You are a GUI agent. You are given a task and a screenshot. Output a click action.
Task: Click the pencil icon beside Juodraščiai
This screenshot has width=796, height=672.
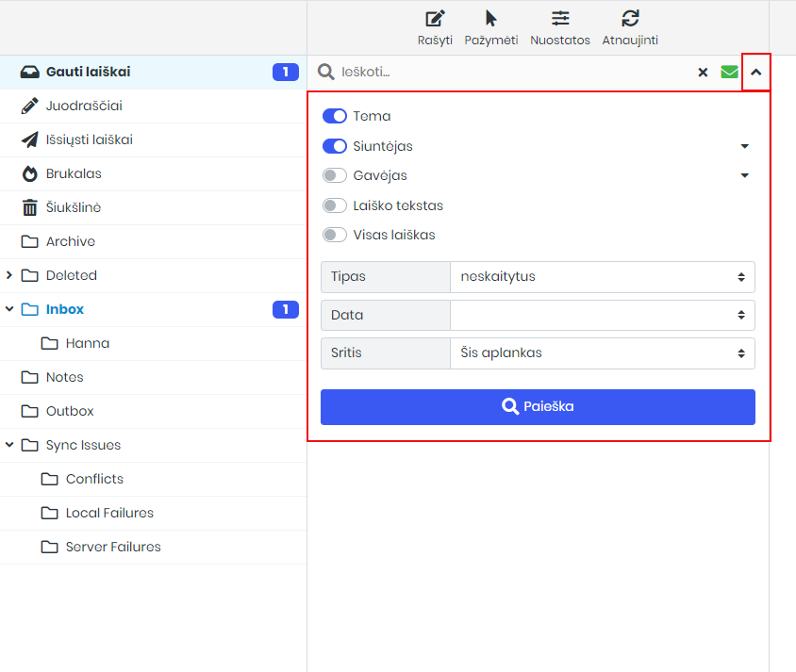click(x=29, y=106)
